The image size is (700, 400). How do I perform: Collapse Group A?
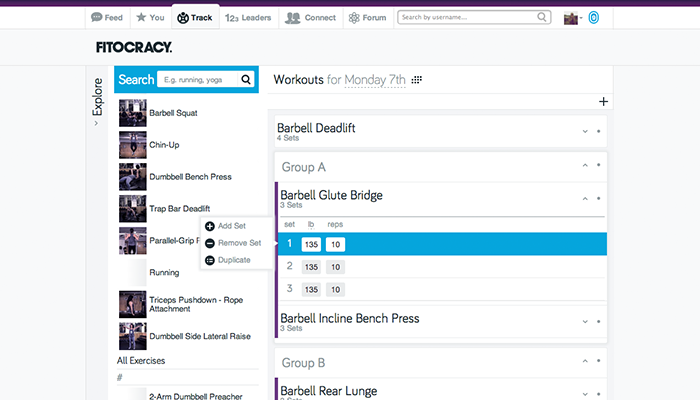pos(585,165)
